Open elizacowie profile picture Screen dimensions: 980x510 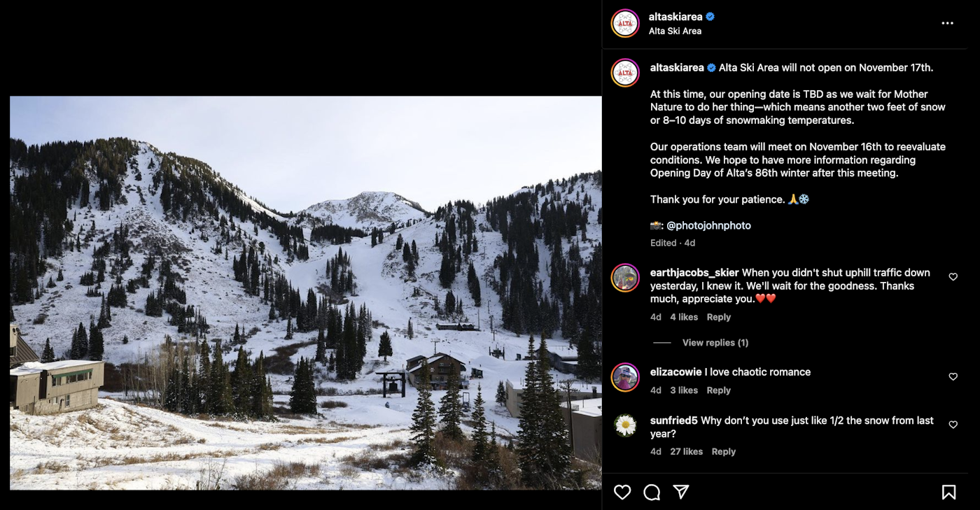[625, 377]
